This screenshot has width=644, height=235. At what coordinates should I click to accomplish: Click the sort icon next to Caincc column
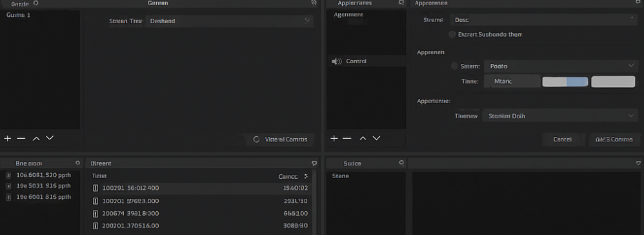tap(306, 176)
